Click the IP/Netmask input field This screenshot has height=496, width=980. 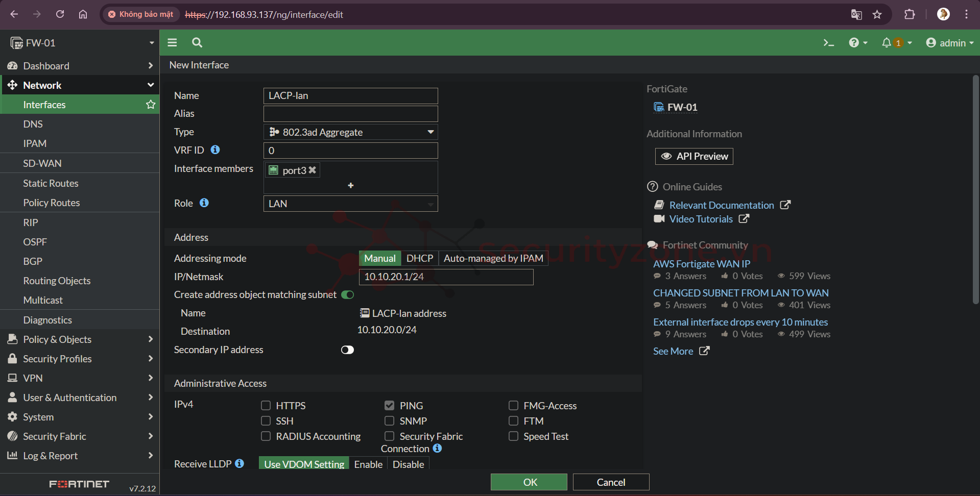pos(446,277)
